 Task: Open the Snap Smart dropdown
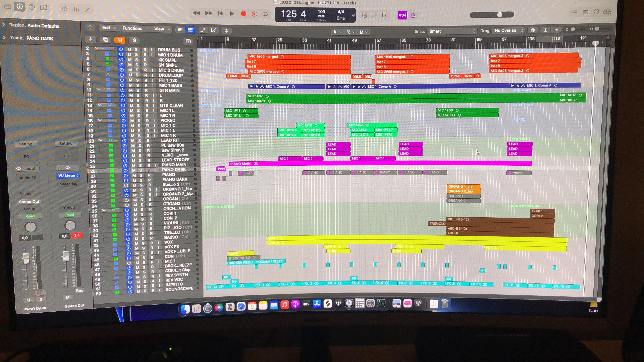(x=452, y=31)
